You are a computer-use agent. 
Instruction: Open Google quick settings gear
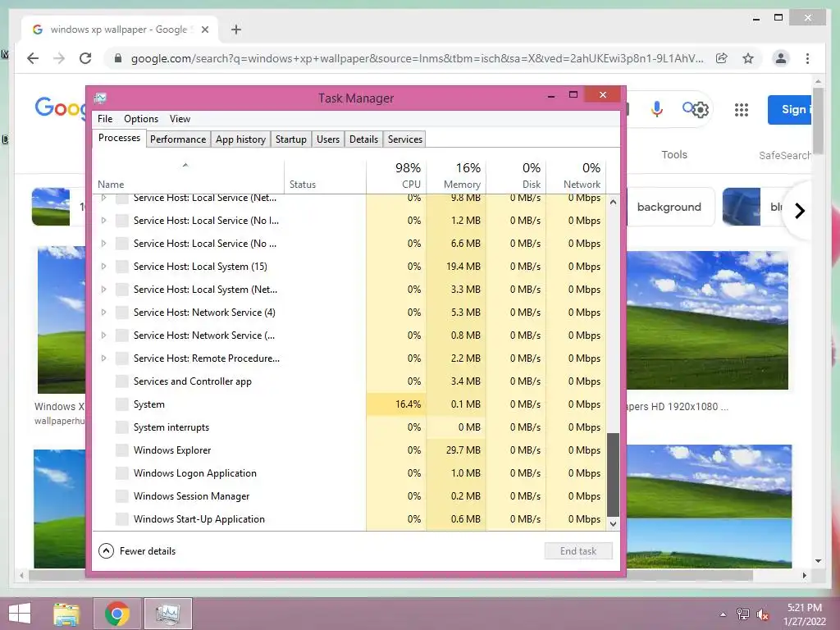(701, 110)
